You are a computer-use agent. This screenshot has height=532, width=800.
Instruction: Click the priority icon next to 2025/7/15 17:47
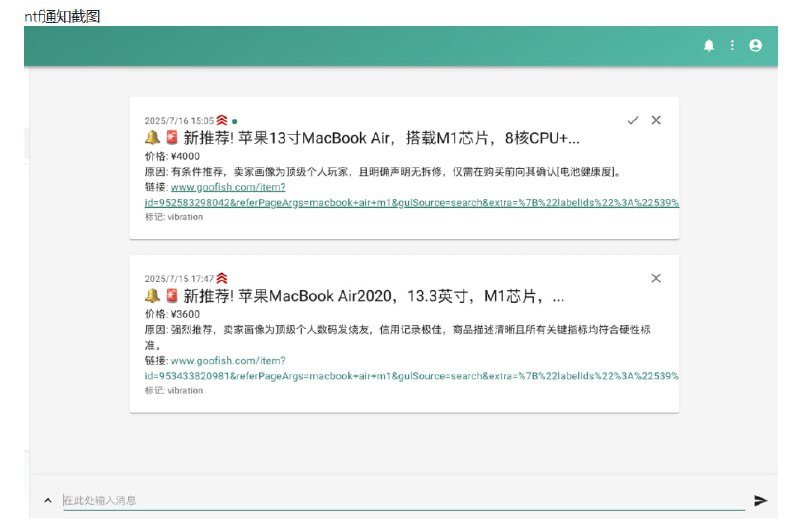[x=222, y=278]
